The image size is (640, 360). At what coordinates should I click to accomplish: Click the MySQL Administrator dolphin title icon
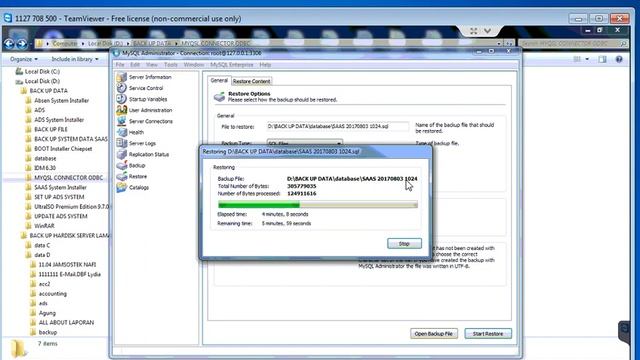coord(116,53)
